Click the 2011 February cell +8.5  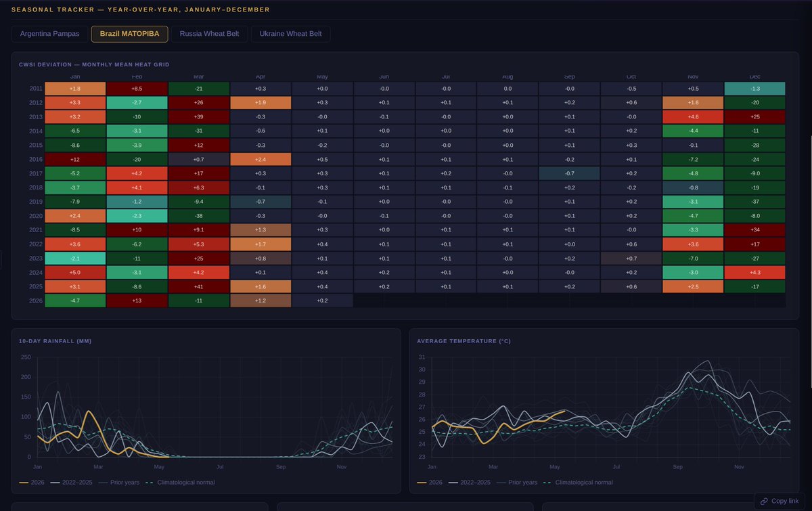pos(137,89)
